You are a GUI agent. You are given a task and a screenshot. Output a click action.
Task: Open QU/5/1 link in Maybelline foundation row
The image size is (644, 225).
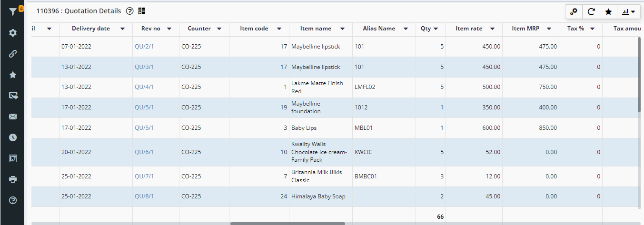[x=144, y=108]
